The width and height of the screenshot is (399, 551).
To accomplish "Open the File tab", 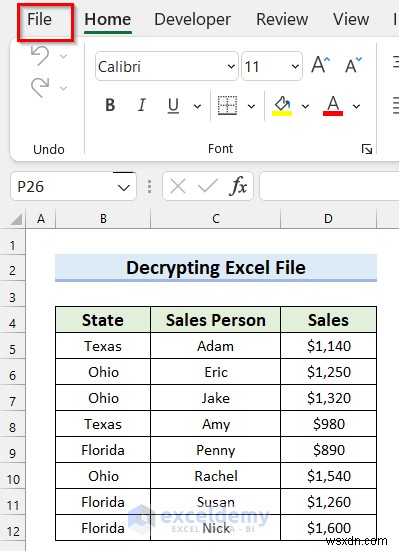I will (39, 19).
